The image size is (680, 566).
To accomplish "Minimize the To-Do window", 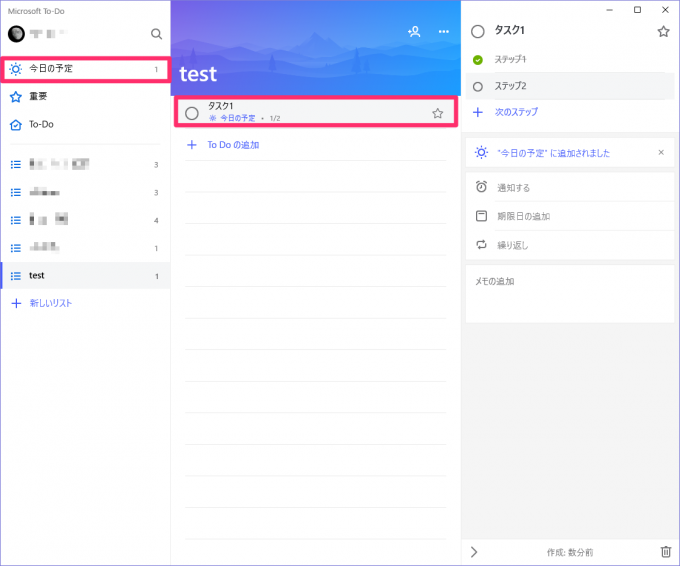I will [x=609, y=10].
